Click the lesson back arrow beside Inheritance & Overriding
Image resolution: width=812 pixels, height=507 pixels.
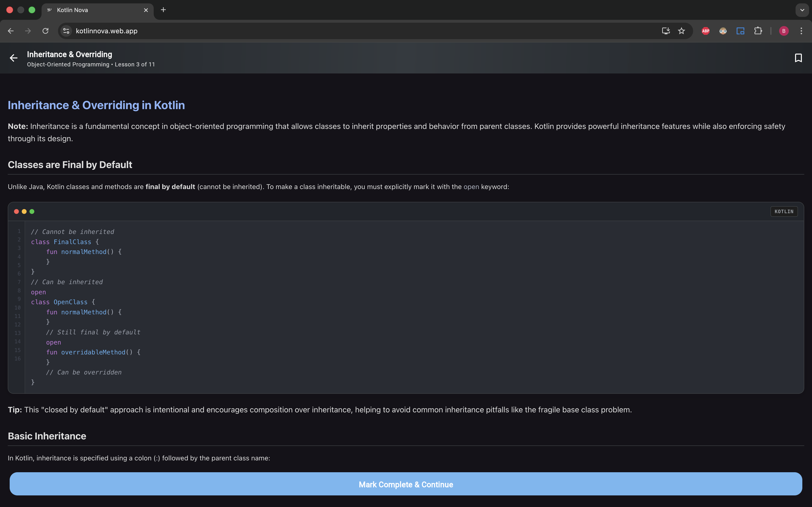14,58
